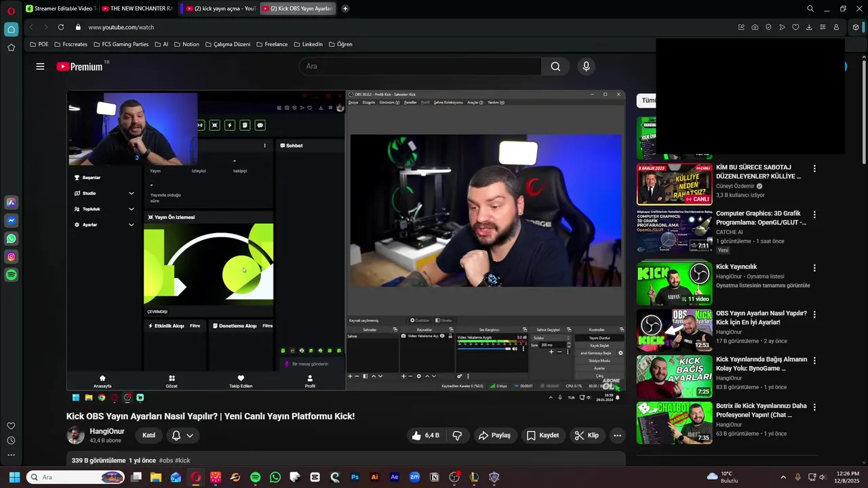Click the YouTube search input field
The width and height of the screenshot is (868, 488).
[420, 66]
